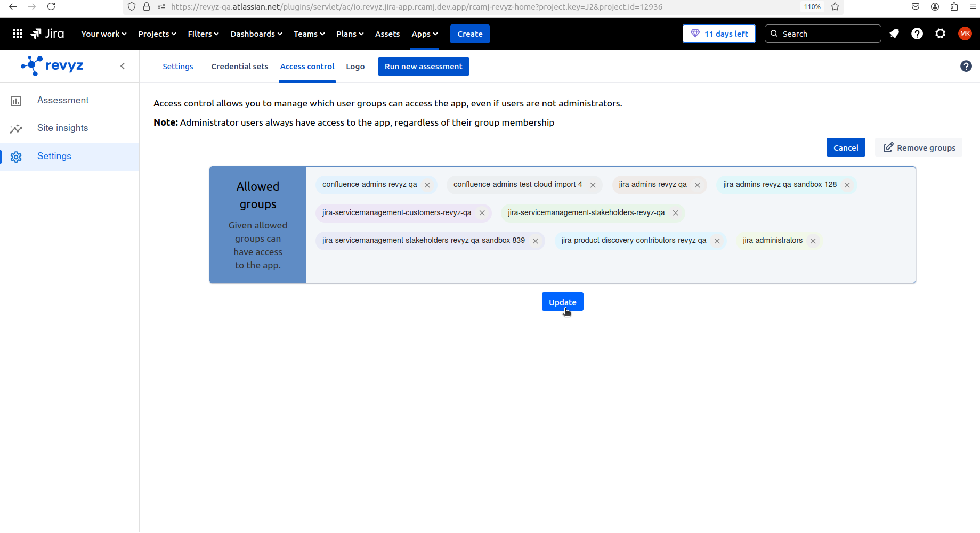The image size is (980, 533).
Task: Open Settings in the revyz sidebar
Action: click(54, 156)
